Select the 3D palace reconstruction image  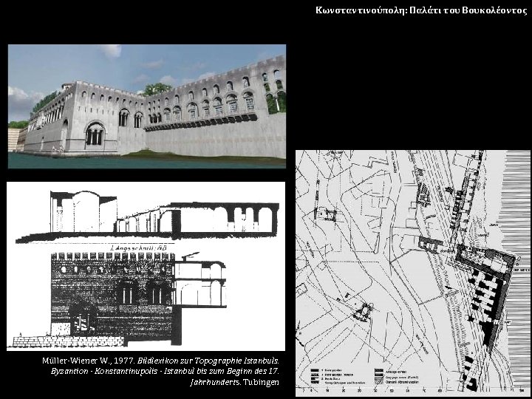pos(147,106)
